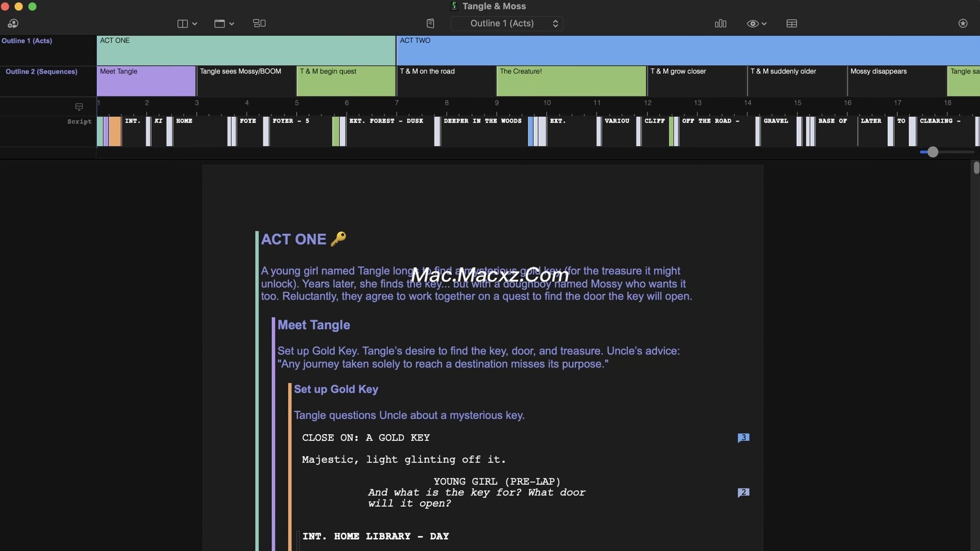Click the Outline 2 (Sequences) row label
Image resolution: width=980 pixels, height=551 pixels.
pos(41,72)
